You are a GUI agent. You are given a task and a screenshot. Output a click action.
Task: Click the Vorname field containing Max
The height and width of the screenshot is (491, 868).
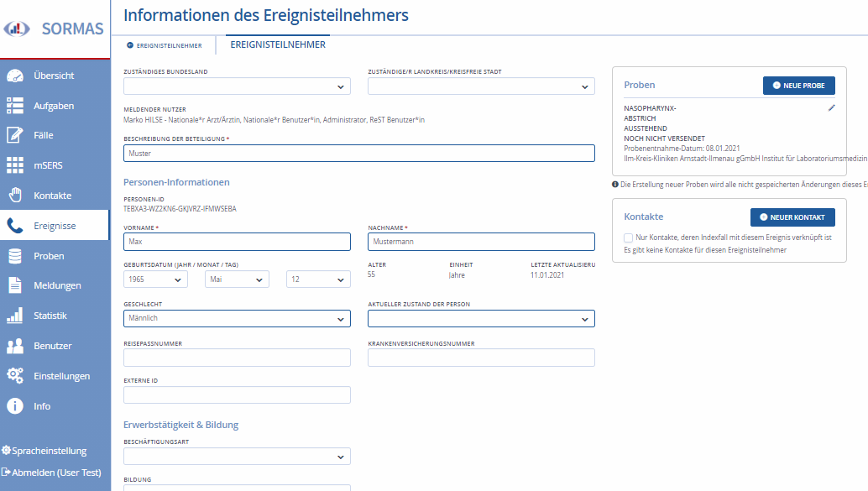(x=237, y=242)
